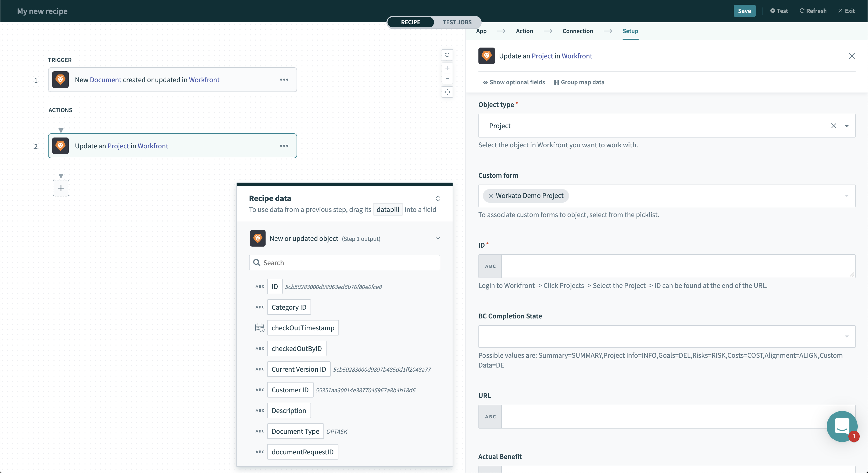This screenshot has width=868, height=473.
Task: Go to the Action tab
Action: coord(524,31)
